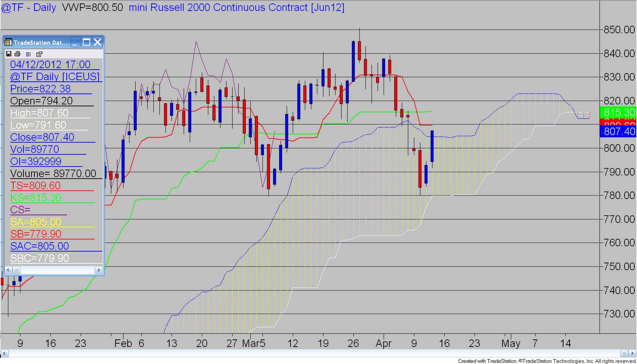Select the @TF Daily [ICEUS] row
Screen dimensions: 637x364
pyautogui.click(x=55, y=77)
